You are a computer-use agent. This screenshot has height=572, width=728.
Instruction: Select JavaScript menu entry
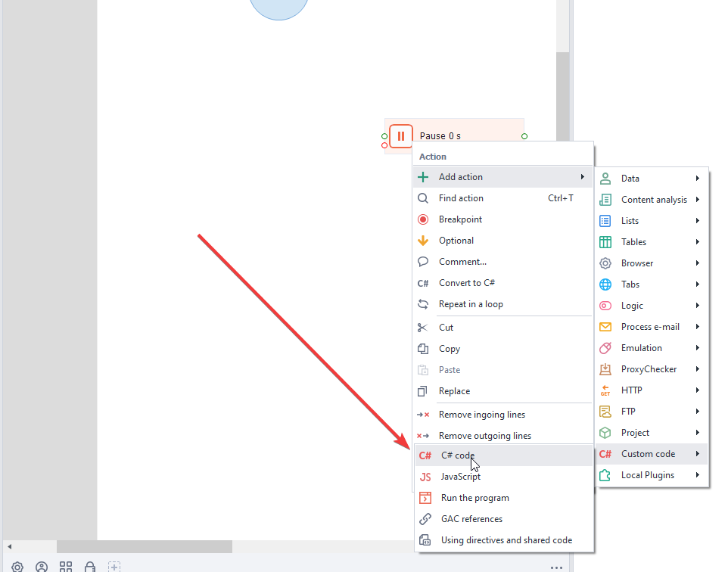[503, 477]
